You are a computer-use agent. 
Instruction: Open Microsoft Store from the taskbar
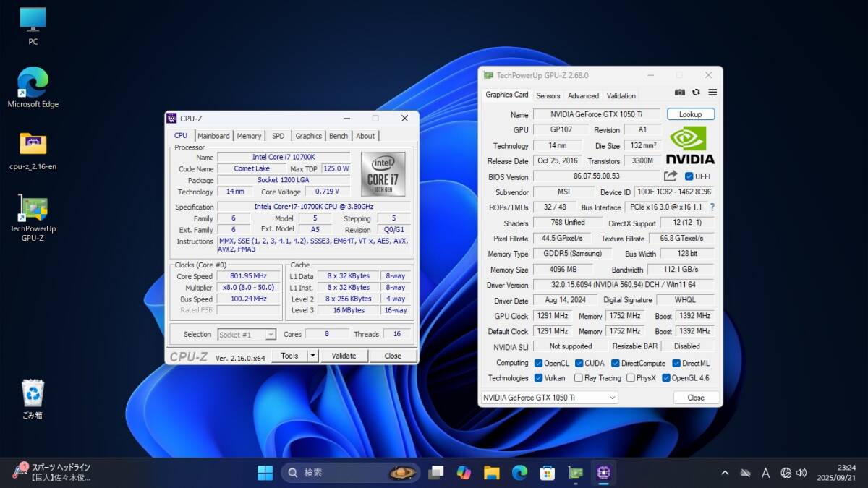[x=548, y=473]
